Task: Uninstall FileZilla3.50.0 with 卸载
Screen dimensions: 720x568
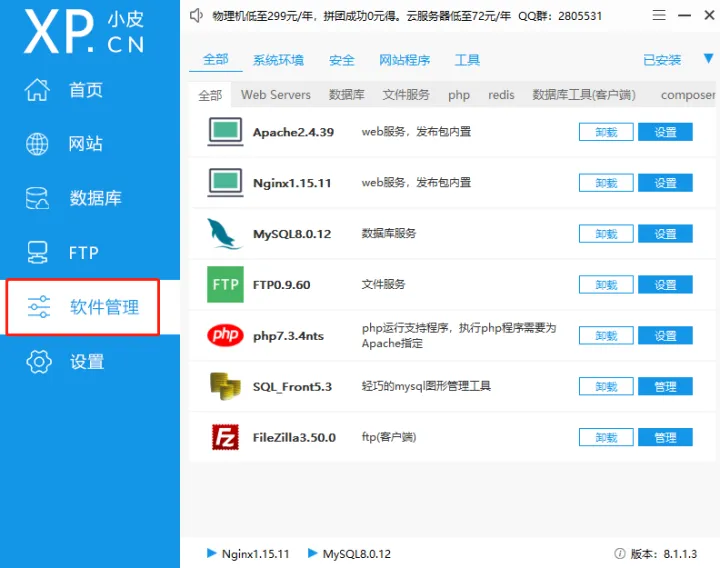Action: (x=606, y=438)
